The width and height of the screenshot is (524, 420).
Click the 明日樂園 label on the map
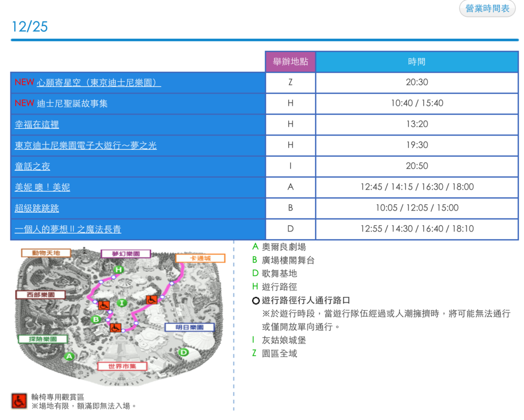[x=189, y=327]
